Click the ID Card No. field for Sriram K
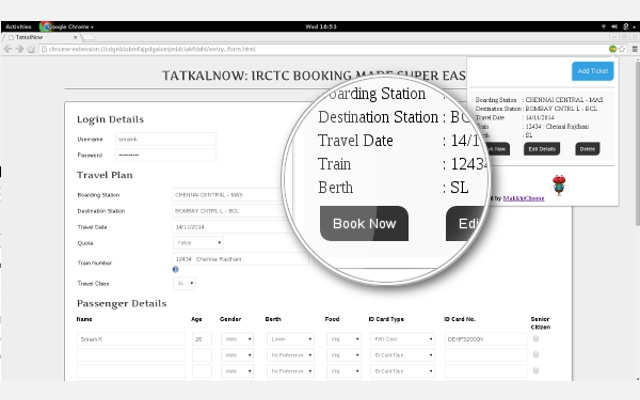 pyautogui.click(x=486, y=339)
